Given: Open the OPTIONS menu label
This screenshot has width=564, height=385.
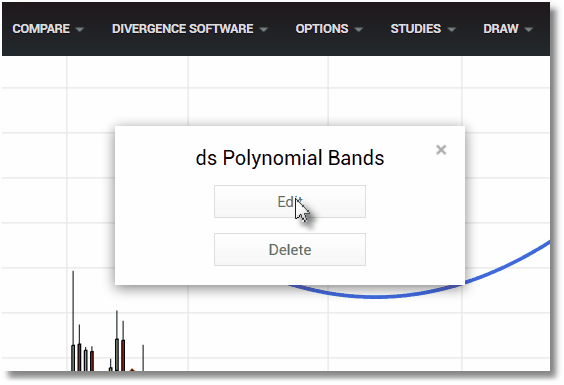Looking at the screenshot, I should click(322, 29).
